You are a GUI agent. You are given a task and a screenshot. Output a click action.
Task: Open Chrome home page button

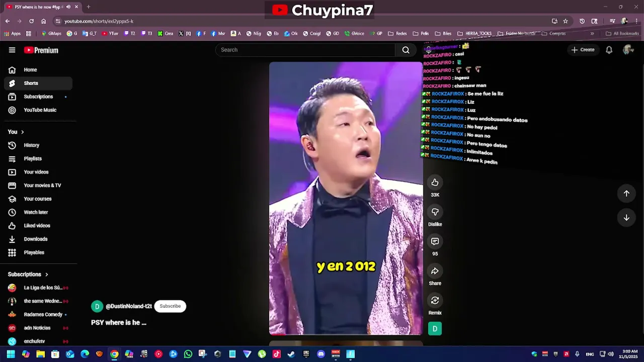[43, 21]
